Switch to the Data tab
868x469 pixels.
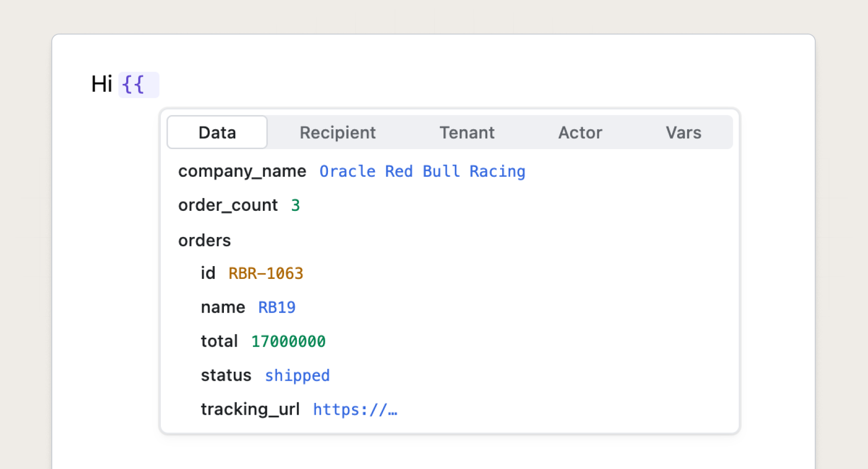217,132
